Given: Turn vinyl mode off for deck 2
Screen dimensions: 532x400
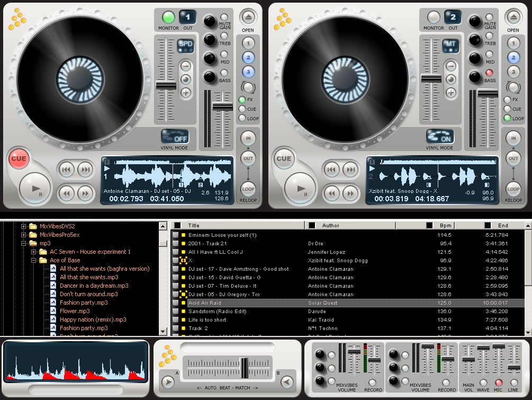Looking at the screenshot, I should [x=440, y=137].
